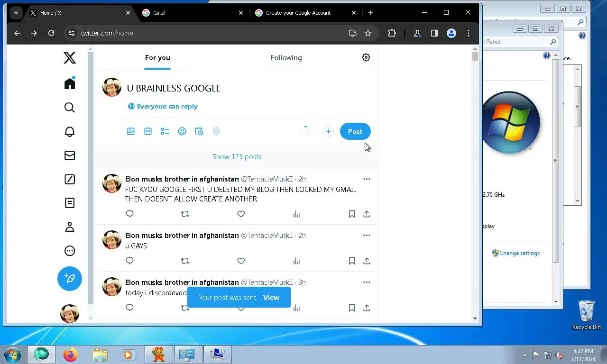Image resolution: width=607 pixels, height=364 pixels.
Task: Open the file explorer from the taskbar
Action: [100, 355]
